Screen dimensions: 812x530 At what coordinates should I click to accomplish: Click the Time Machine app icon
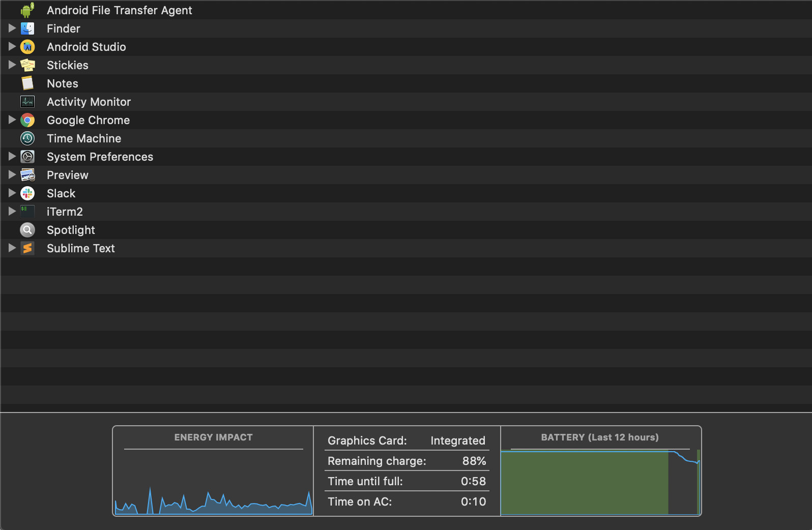(x=27, y=138)
